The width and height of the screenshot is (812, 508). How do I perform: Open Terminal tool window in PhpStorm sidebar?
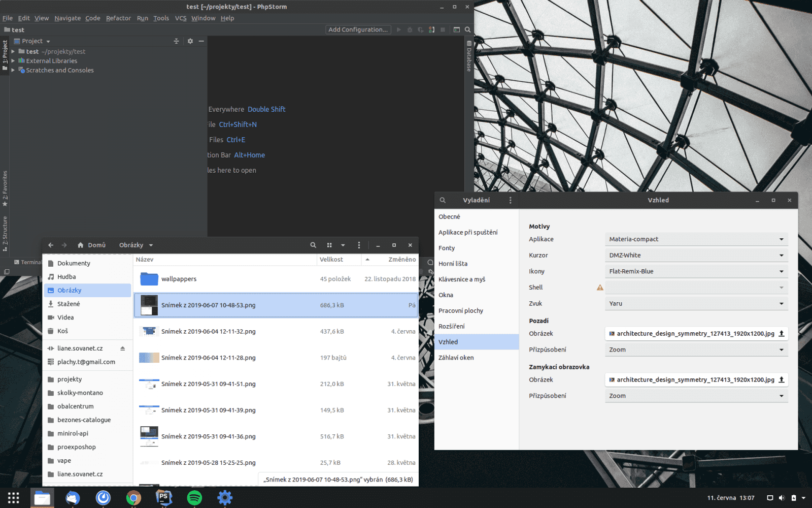[x=29, y=262]
